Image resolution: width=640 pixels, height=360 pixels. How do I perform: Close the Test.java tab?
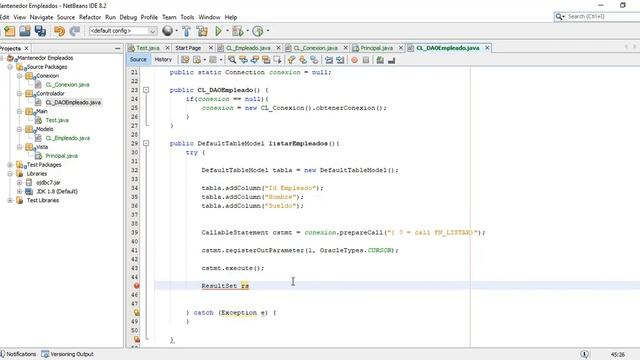coord(167,48)
